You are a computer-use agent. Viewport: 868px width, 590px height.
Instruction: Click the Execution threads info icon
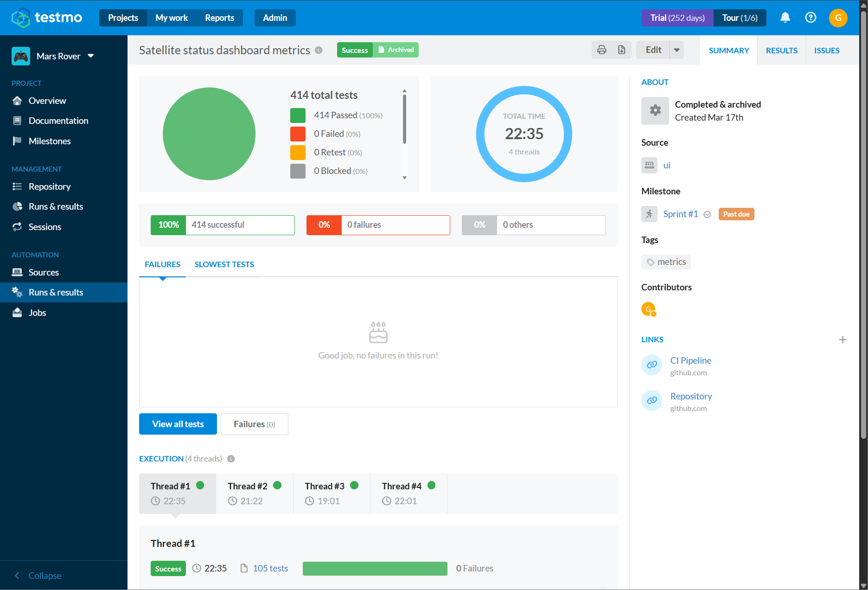(231, 459)
